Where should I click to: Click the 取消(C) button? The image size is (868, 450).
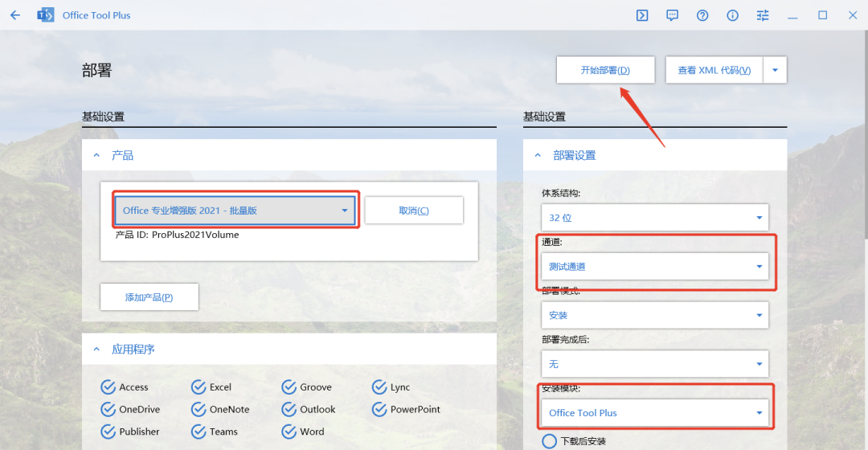tap(414, 211)
